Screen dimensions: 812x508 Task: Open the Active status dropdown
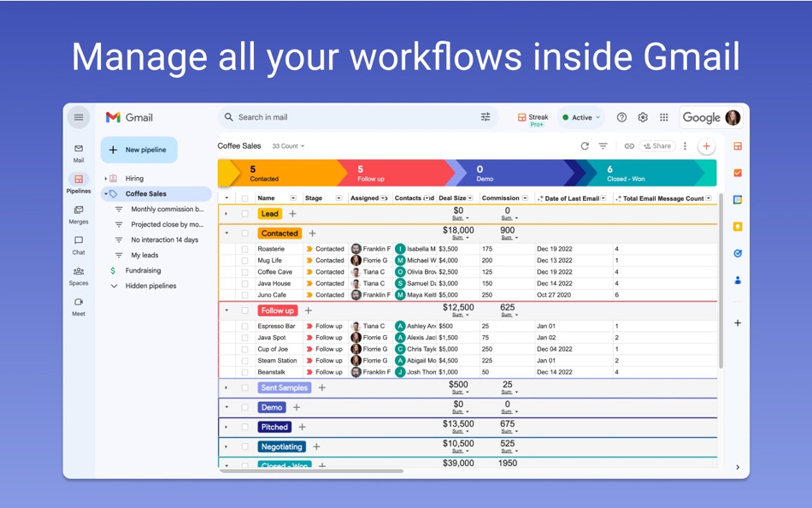pos(581,118)
